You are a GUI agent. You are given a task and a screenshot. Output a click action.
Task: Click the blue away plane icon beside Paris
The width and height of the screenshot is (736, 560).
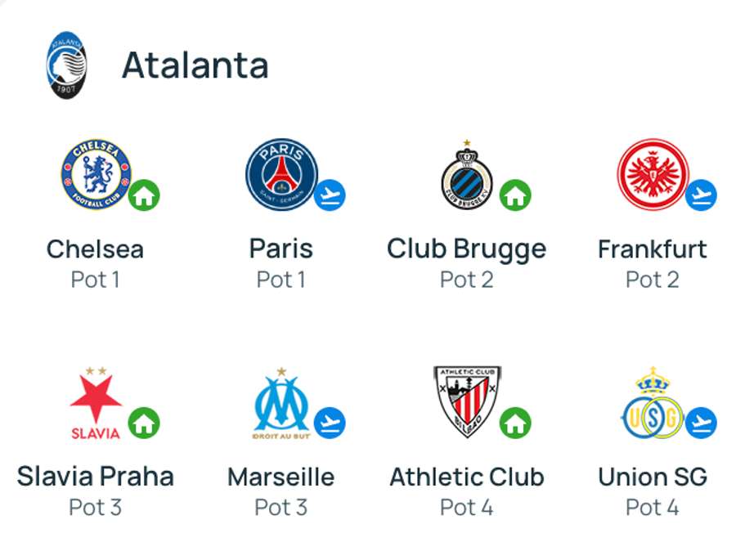point(330,195)
